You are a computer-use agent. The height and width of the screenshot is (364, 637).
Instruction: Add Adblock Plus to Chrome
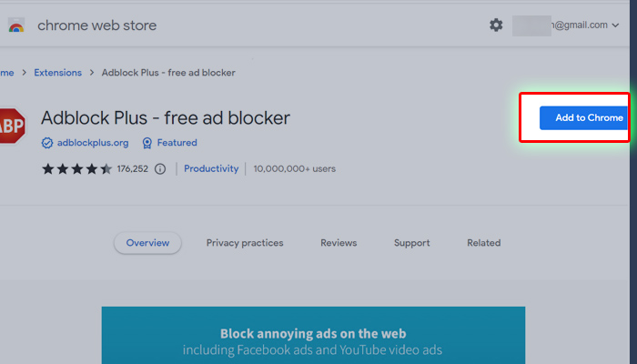pos(584,117)
